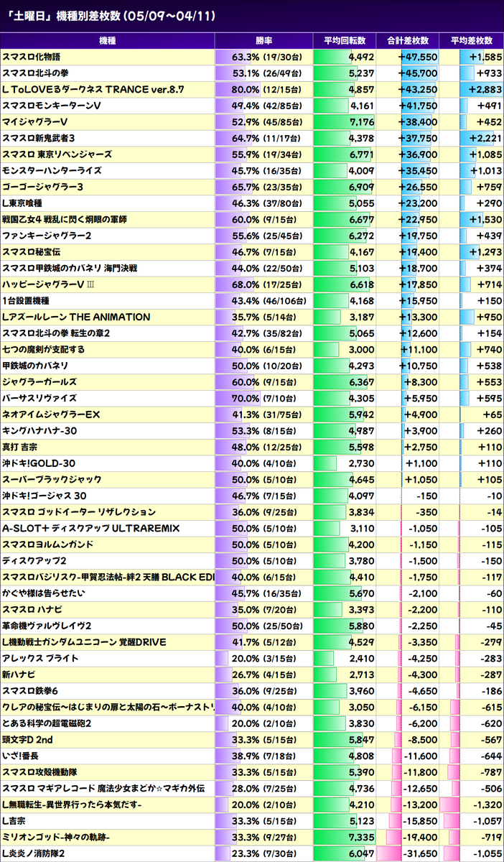Click 七つの魔剣が支配する machine name
This screenshot has height=862, width=504.
[x=44, y=349]
